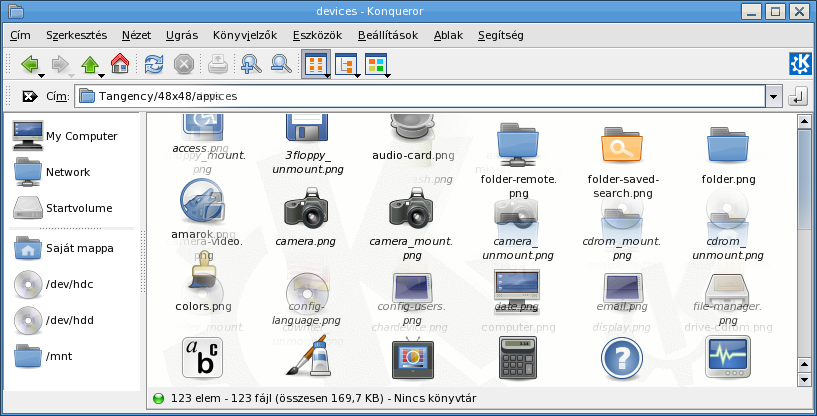Select the cdrom_unmount.png file
The height and width of the screenshot is (416, 817).
click(728, 247)
